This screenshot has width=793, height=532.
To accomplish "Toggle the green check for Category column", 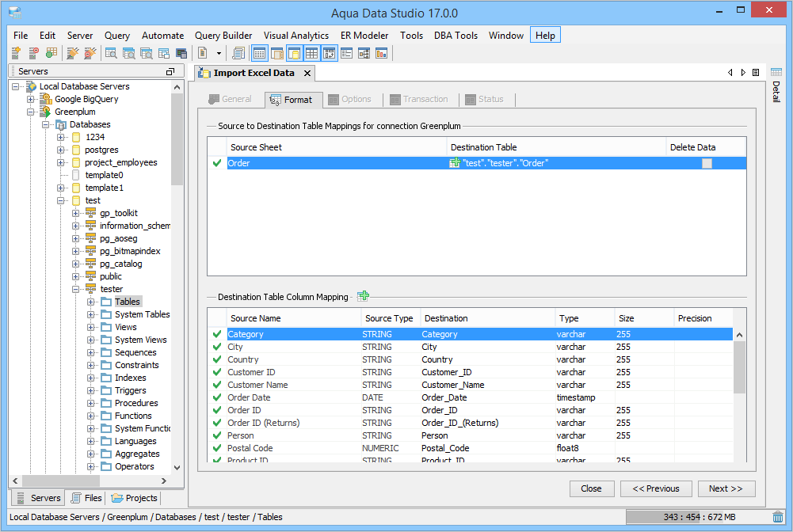I will point(217,334).
